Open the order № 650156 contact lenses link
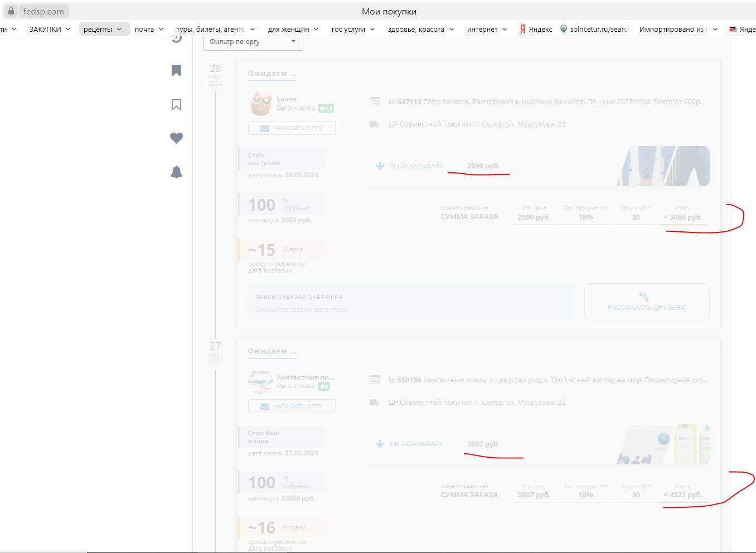The width and height of the screenshot is (756, 553). pos(549,380)
